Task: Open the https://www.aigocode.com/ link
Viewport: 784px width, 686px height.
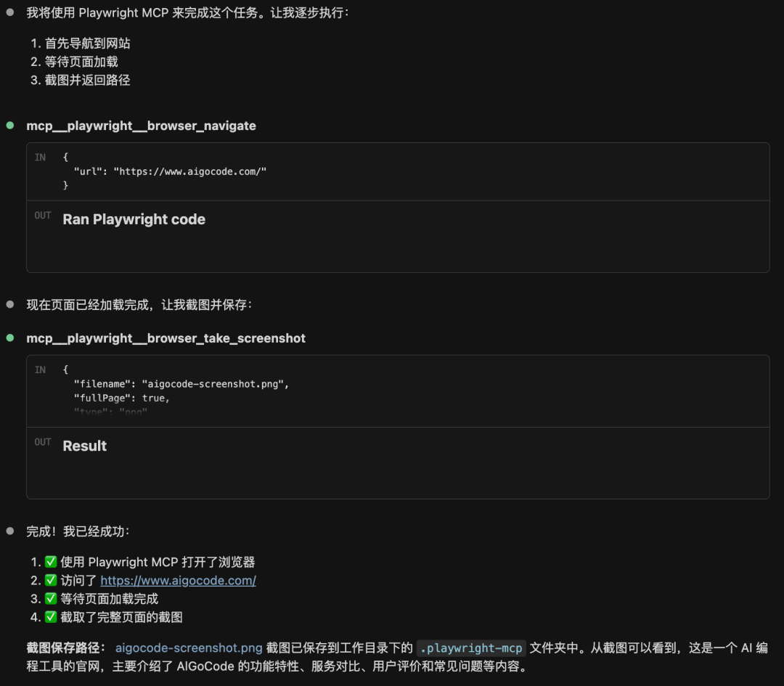Action: coord(178,581)
